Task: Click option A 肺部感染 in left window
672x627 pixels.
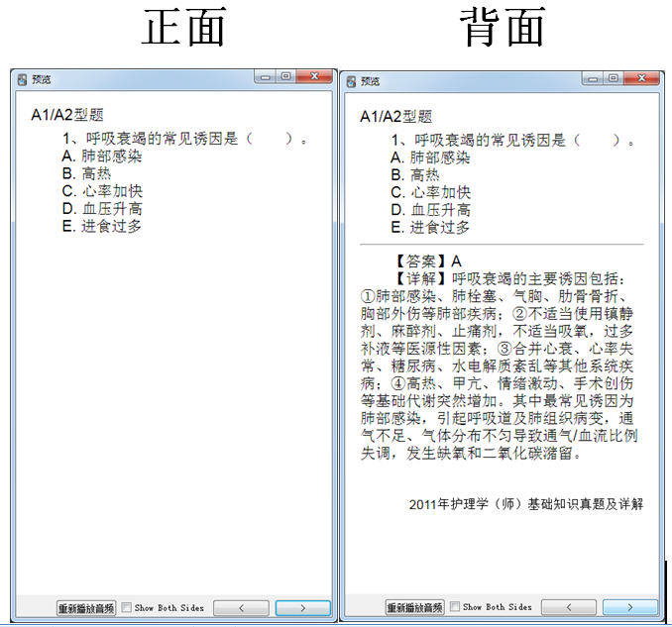Action: 101,157
